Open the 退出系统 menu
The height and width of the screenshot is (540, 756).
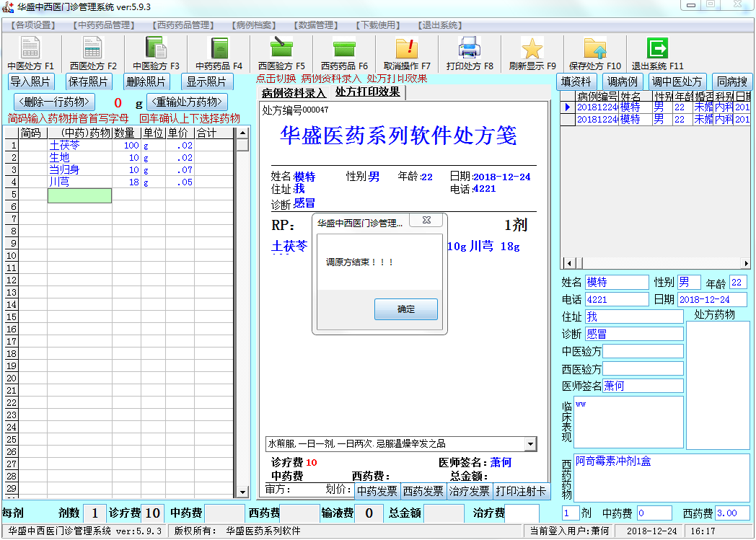pos(440,25)
